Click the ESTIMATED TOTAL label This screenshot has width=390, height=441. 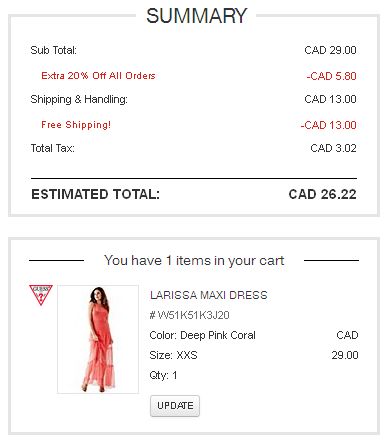pos(95,194)
